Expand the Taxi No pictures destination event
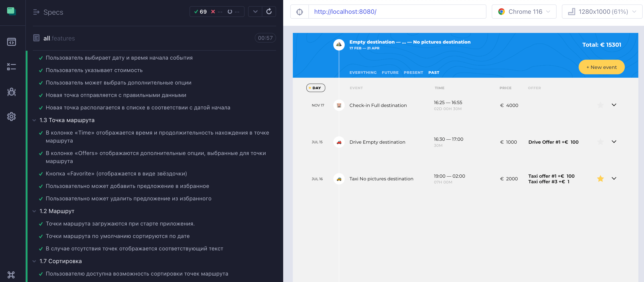The image size is (644, 282). 614,179
